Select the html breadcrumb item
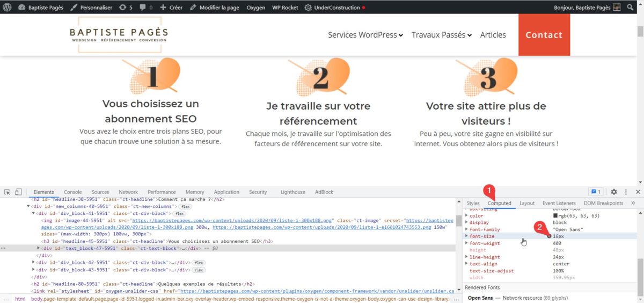 [x=20, y=299]
